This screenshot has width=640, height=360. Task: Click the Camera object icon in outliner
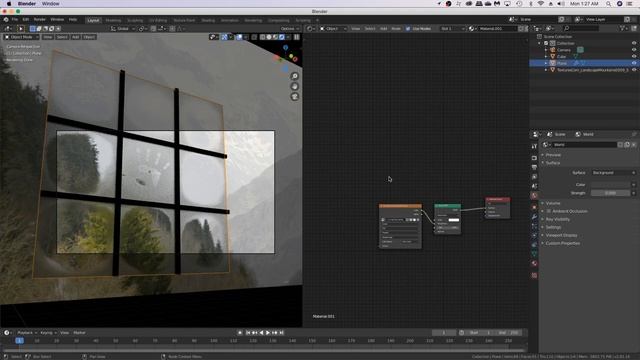click(553, 50)
